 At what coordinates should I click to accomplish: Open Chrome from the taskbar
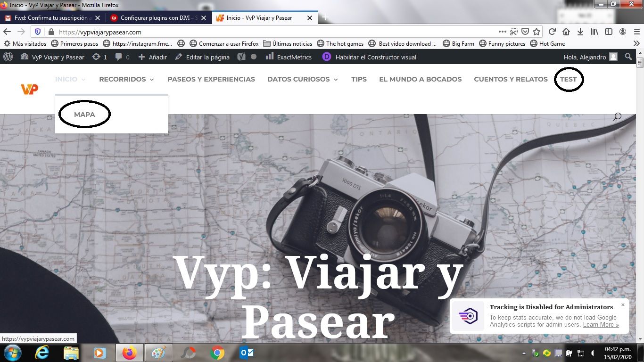(217, 353)
